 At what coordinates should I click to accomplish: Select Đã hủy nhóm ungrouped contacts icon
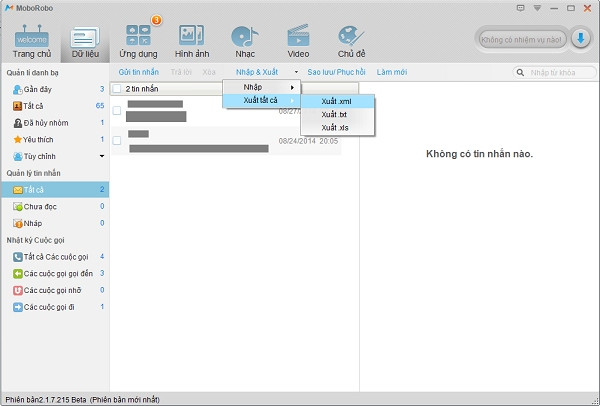point(17,123)
